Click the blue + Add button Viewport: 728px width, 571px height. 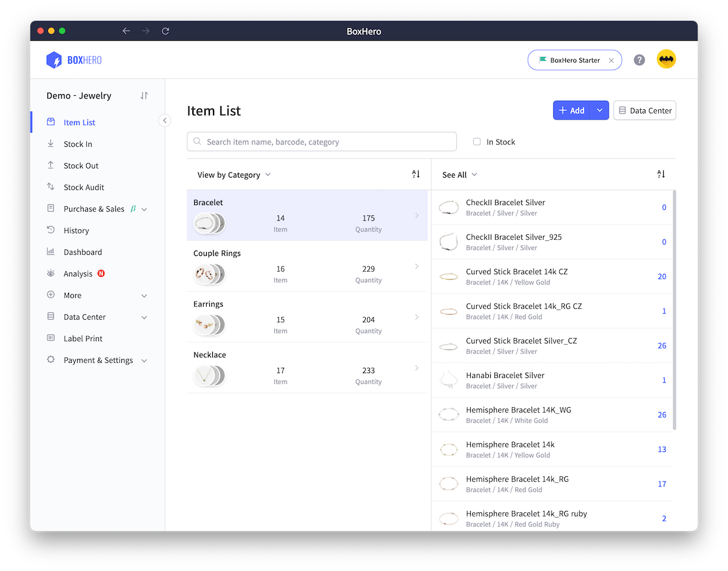pyautogui.click(x=571, y=110)
